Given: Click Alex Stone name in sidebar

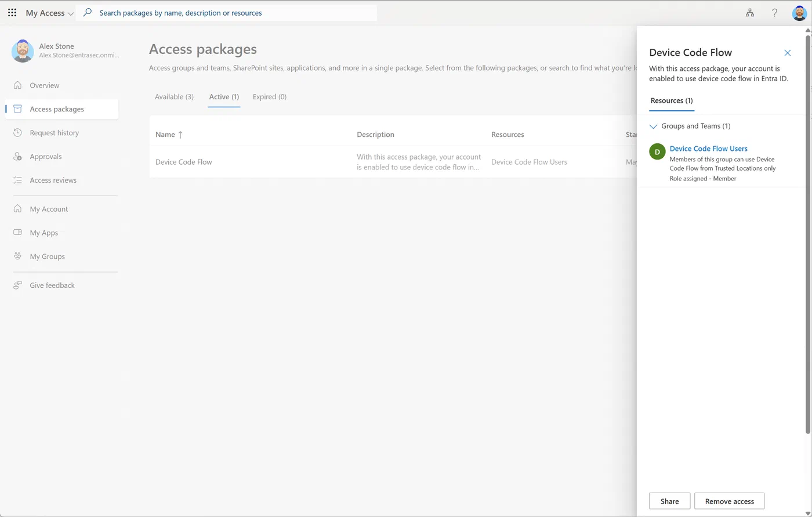Looking at the screenshot, I should pos(56,46).
